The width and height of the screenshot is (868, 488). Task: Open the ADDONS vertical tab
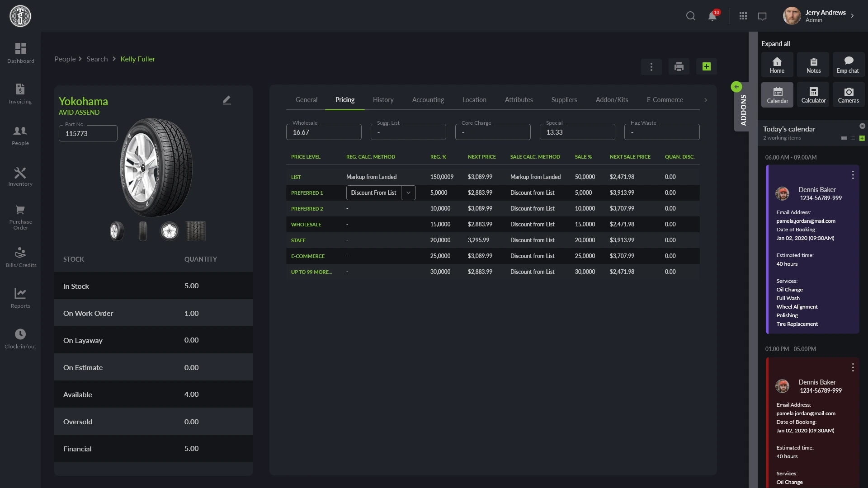pyautogui.click(x=743, y=111)
